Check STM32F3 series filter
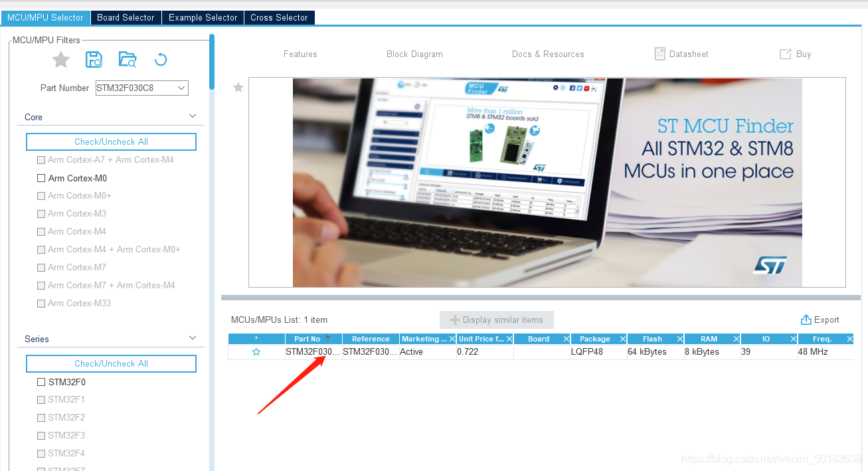 (41, 436)
